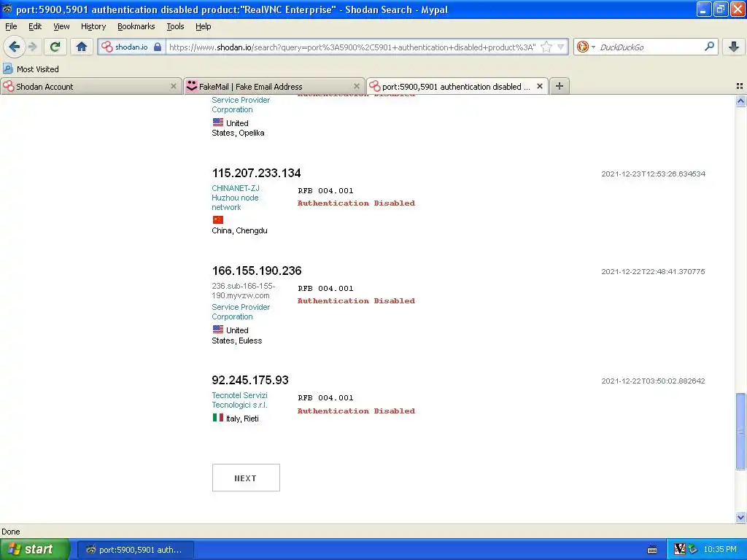Click RFB 004.001 under 115.207.233.134
The image size is (747, 560).
pos(325,190)
